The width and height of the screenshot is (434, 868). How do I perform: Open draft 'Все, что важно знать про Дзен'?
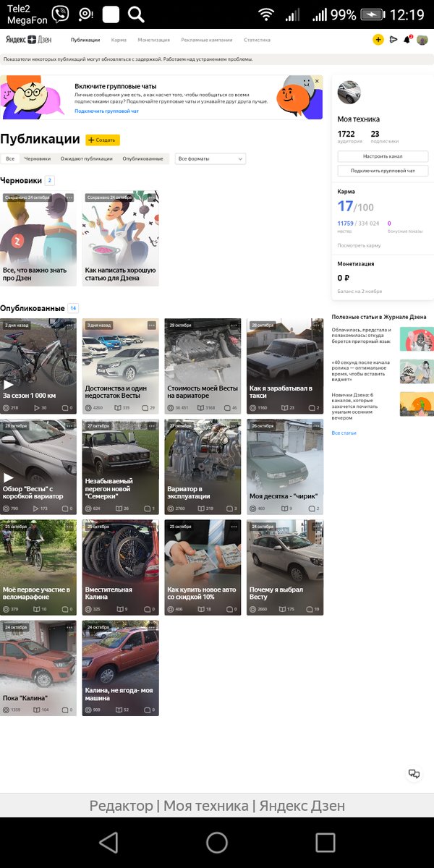pyautogui.click(x=38, y=239)
